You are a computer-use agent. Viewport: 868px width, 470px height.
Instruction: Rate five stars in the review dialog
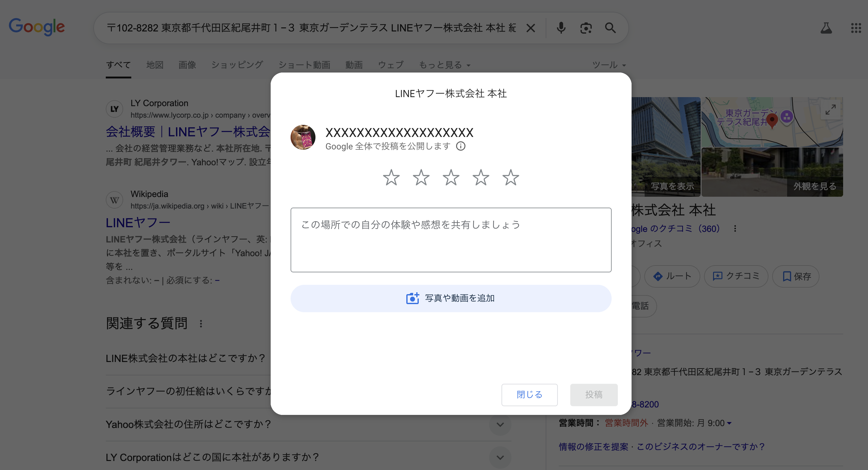[x=511, y=177]
